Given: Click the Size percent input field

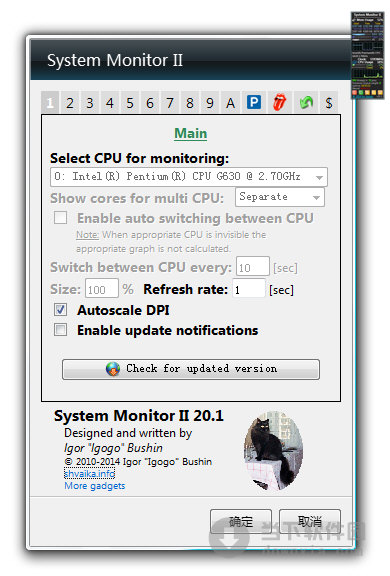Looking at the screenshot, I should click(x=102, y=289).
